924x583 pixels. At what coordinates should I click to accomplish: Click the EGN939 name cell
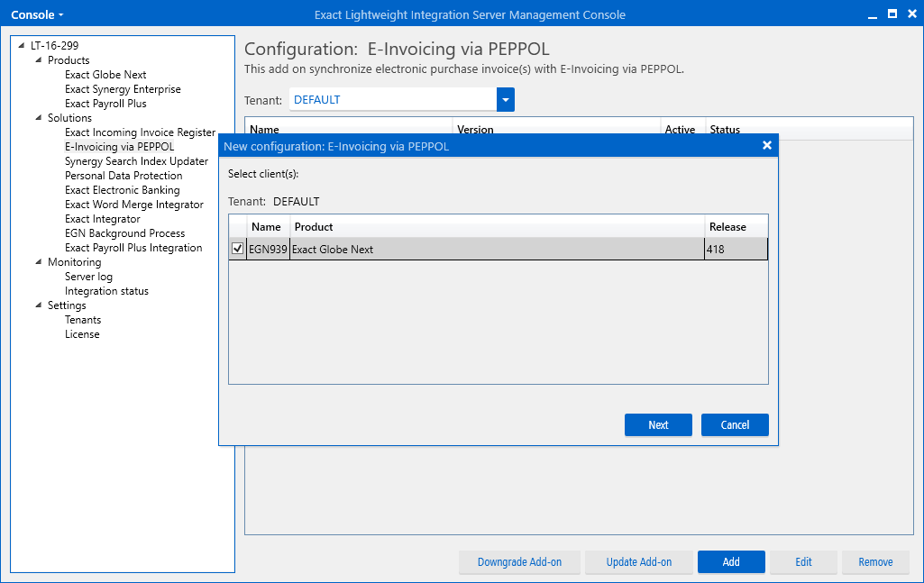tap(268, 249)
